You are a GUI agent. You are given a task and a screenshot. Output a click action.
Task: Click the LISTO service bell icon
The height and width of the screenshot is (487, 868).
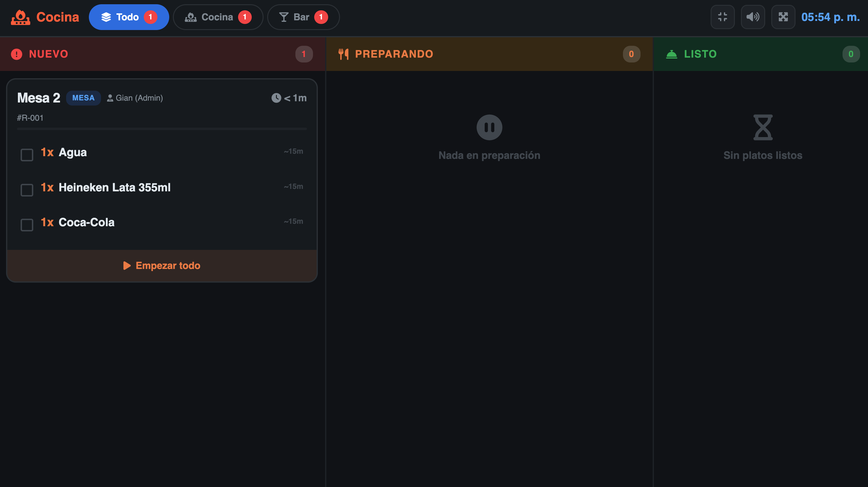click(x=671, y=54)
